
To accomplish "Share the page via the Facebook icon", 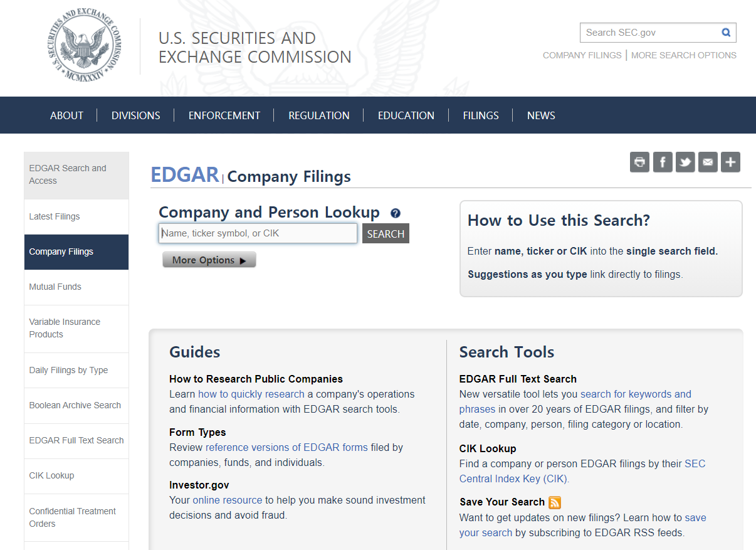I will click(x=662, y=162).
